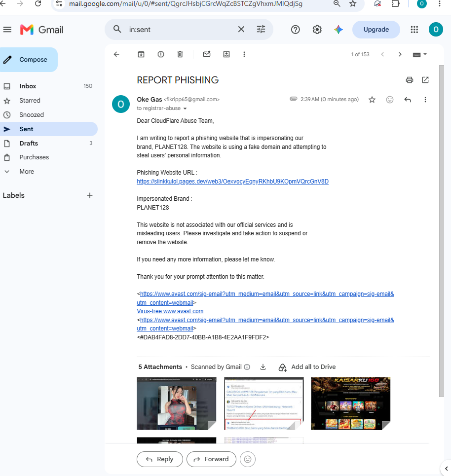Screen dimensions: 451x476
Task: Open Support help icon
Action: 295,30
